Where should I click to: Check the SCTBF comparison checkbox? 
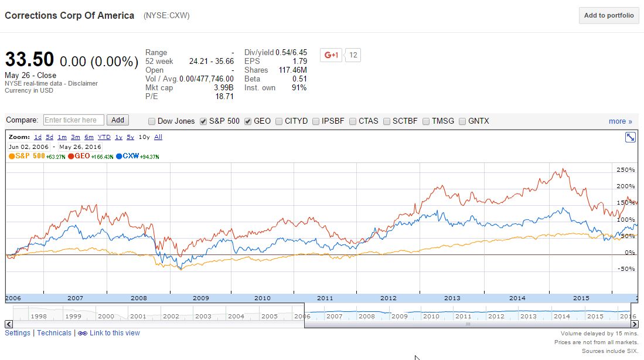coord(387,121)
